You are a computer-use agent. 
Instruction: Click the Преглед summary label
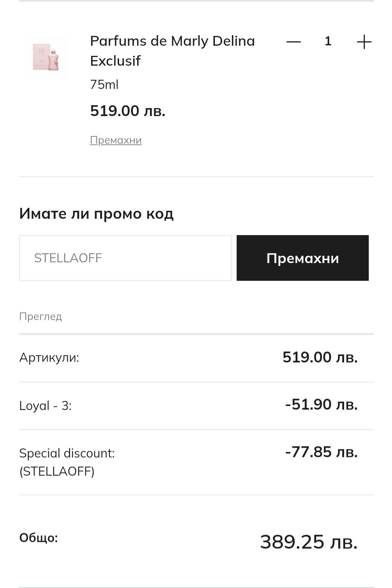coord(41,316)
